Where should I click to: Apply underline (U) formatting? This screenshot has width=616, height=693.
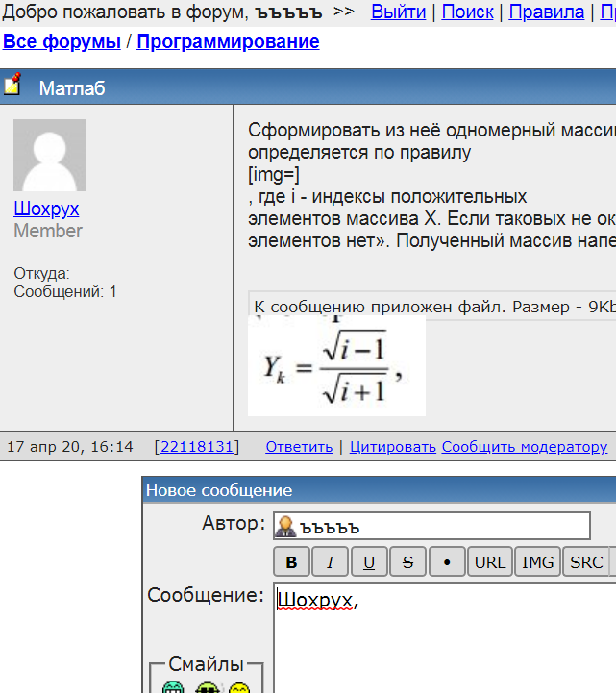(369, 562)
